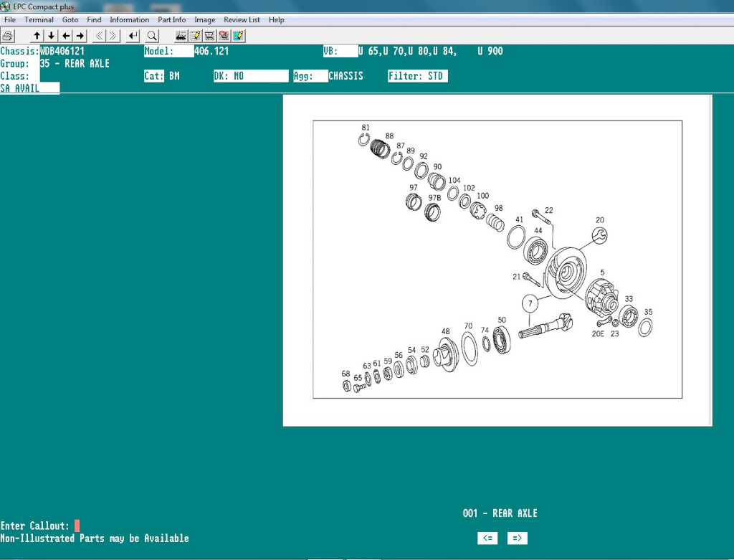This screenshot has width=734, height=560.
Task: Click callout 50 in the diagram
Action: pyautogui.click(x=502, y=320)
